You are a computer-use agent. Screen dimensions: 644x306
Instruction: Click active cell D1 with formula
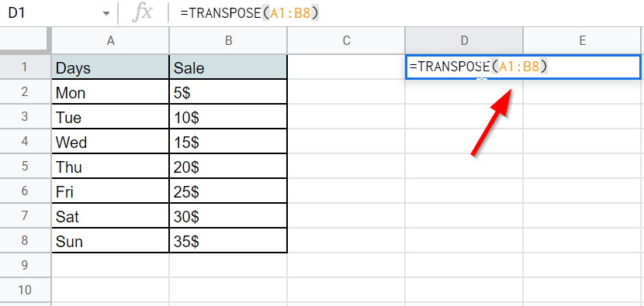(523, 67)
